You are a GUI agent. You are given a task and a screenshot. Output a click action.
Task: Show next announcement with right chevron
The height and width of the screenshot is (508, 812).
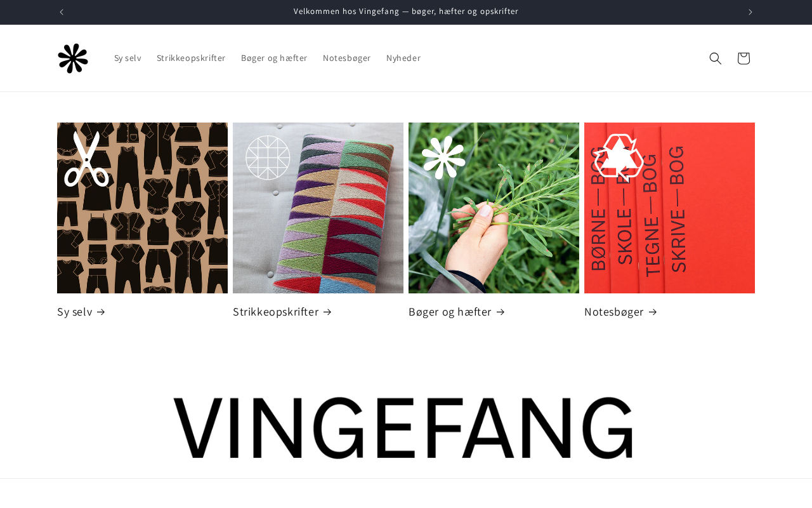point(750,12)
